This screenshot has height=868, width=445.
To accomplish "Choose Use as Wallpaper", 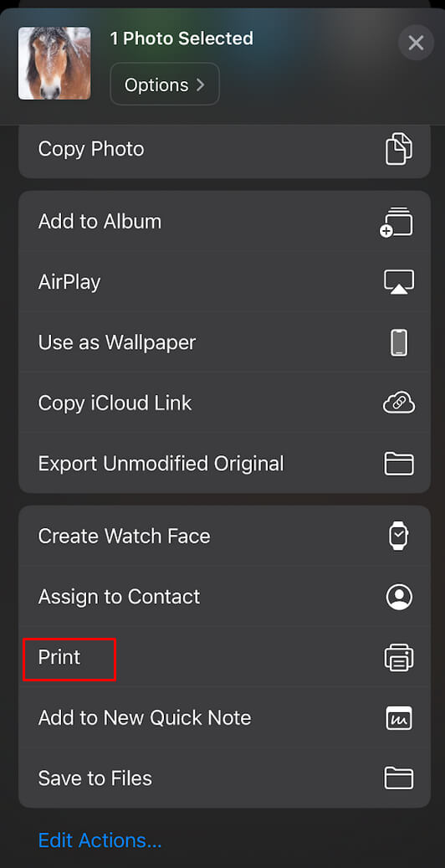I will pyautogui.click(x=225, y=342).
